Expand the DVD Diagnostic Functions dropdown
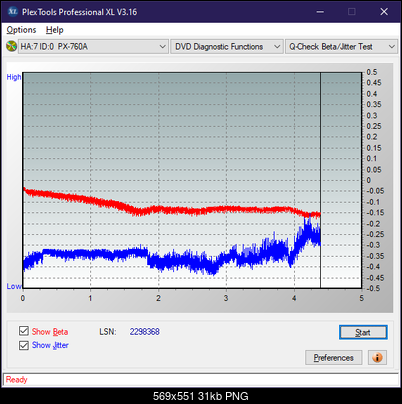402x404 pixels. (x=227, y=47)
